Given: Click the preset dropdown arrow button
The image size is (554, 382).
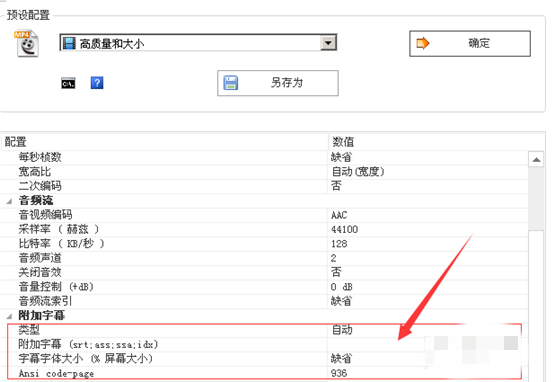Looking at the screenshot, I should coord(328,43).
